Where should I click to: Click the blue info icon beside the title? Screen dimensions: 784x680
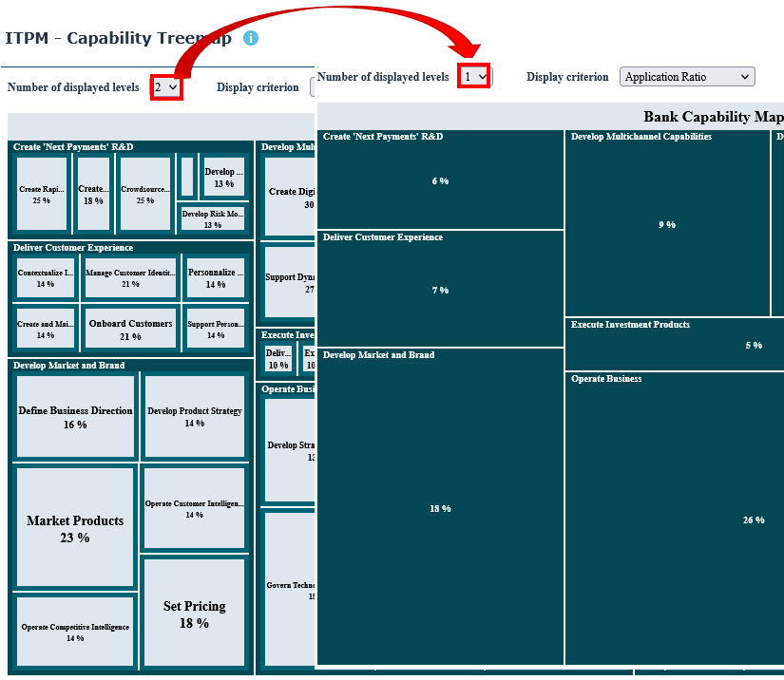(251, 39)
